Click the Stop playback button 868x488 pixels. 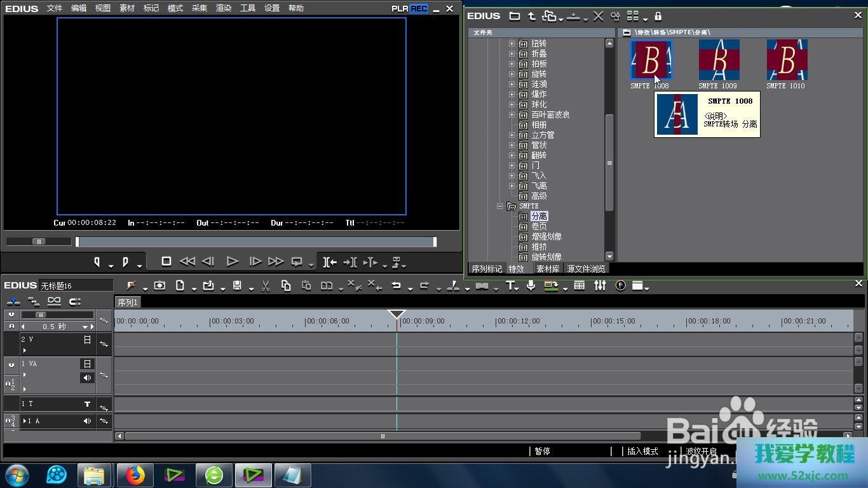[166, 261]
